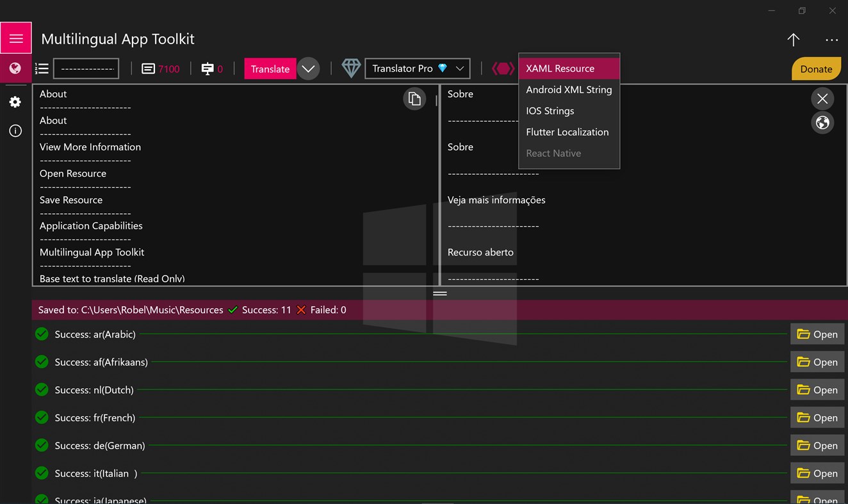Click the diamond premium icon
The width and height of the screenshot is (848, 504).
tap(351, 69)
